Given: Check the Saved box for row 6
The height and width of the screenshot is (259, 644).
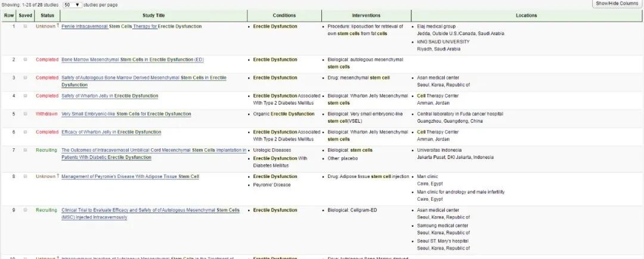Looking at the screenshot, I should click(x=26, y=132).
